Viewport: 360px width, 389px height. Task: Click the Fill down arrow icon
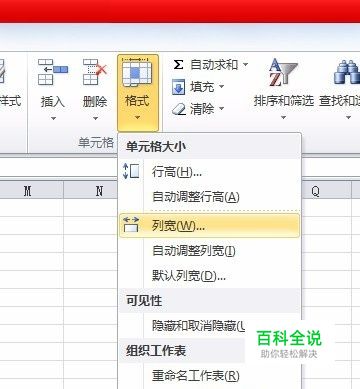click(x=178, y=87)
